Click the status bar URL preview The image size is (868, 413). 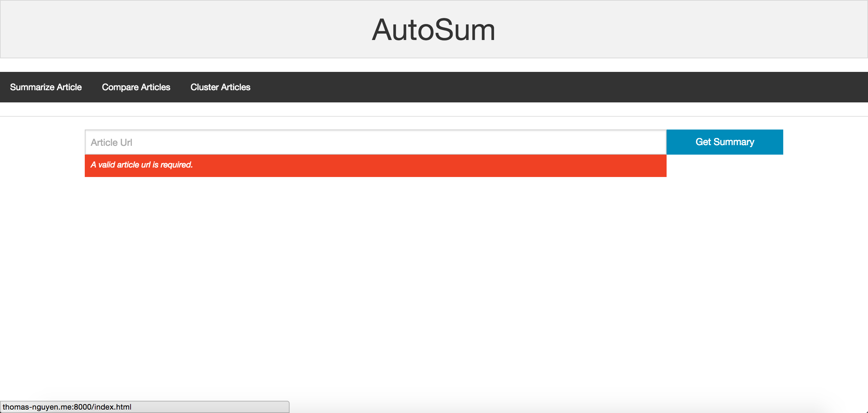[x=67, y=407]
